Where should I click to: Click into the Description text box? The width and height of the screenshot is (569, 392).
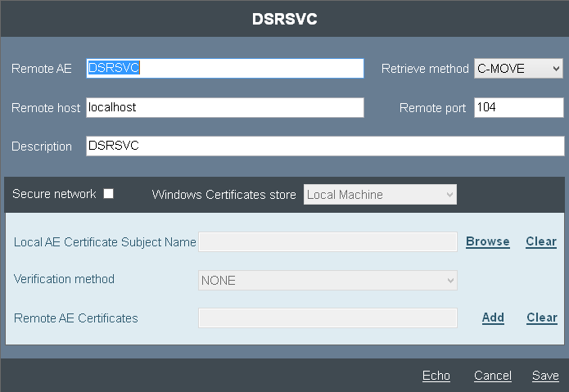tap(324, 146)
